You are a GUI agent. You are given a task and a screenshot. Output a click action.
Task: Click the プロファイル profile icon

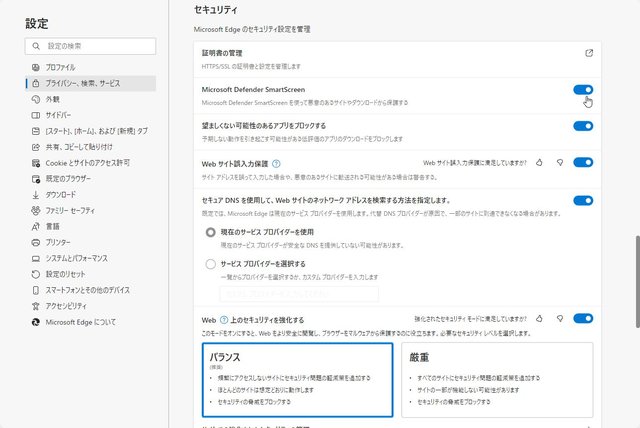[36, 67]
